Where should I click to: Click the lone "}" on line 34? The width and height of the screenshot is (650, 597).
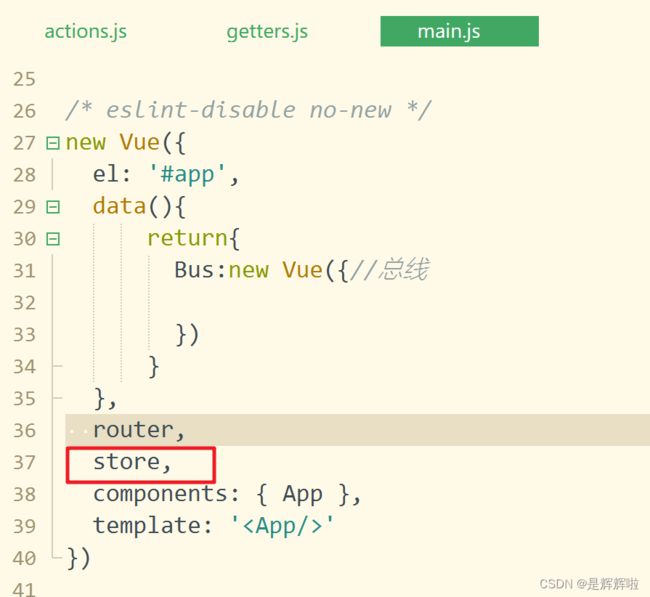coord(153,367)
